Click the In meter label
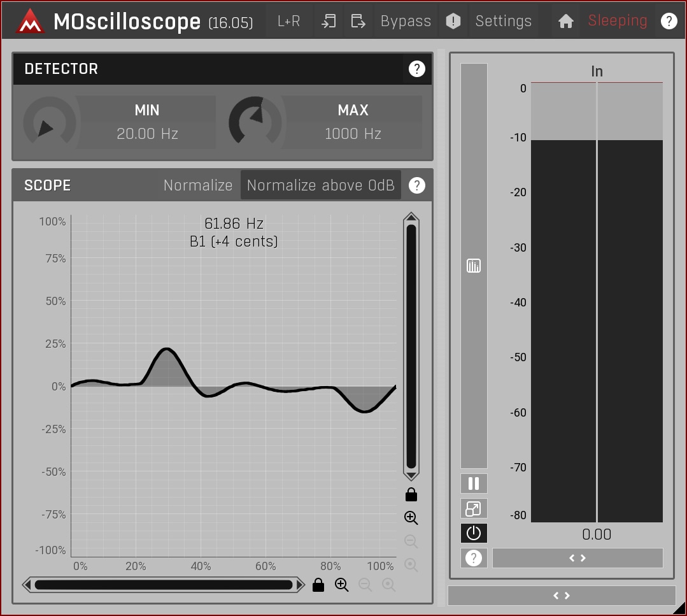The width and height of the screenshot is (687, 616). point(597,71)
